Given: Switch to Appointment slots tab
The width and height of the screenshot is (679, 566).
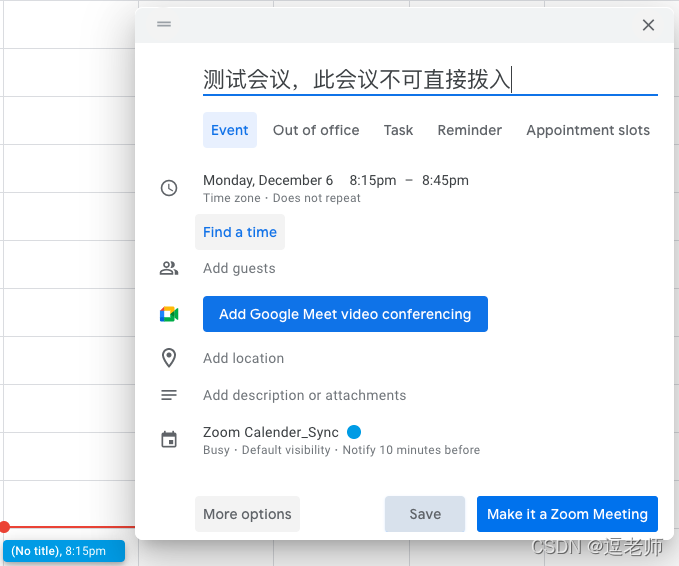Looking at the screenshot, I should coord(588,130).
